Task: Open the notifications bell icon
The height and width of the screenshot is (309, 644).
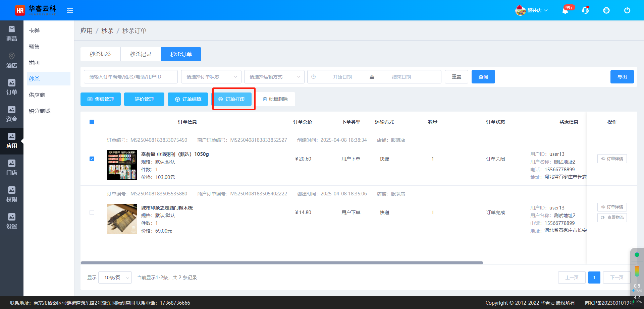Action: pyautogui.click(x=565, y=11)
